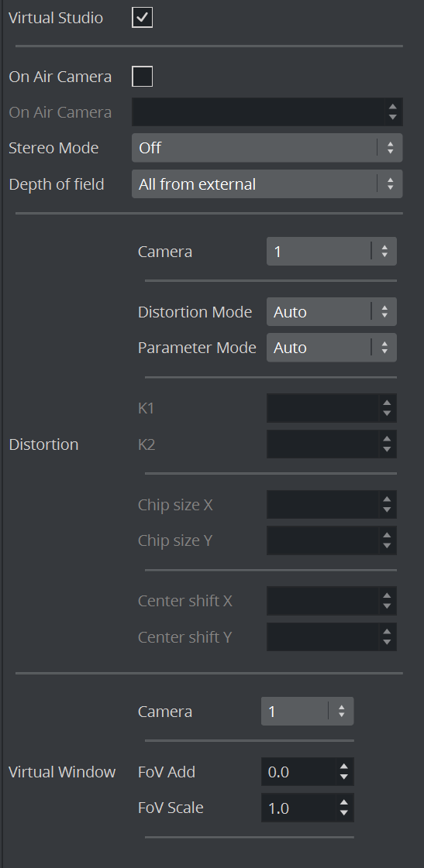Click the Chip size Y input field
The image size is (424, 868).
(x=323, y=540)
